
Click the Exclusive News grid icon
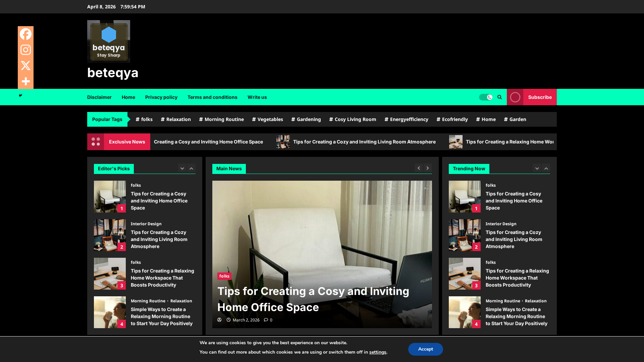(96, 141)
